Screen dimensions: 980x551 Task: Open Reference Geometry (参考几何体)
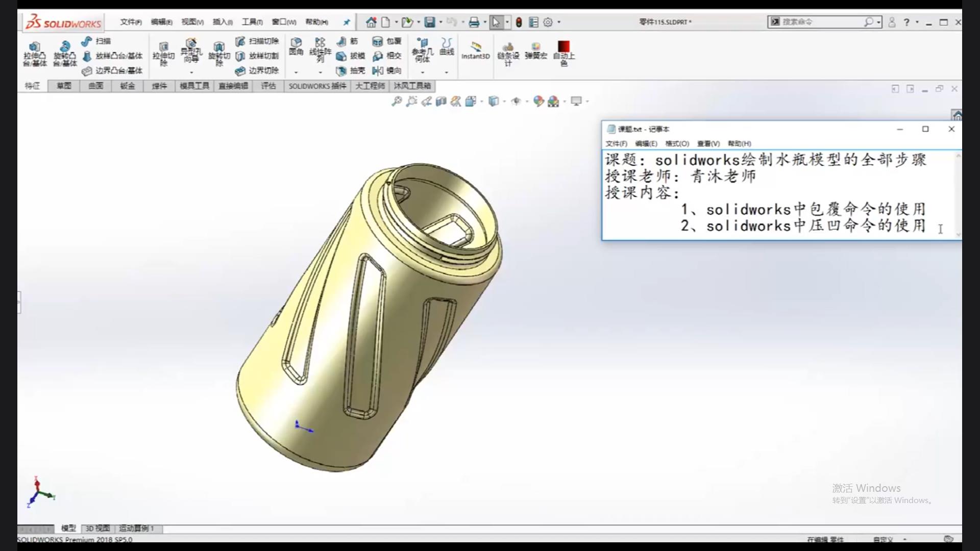[422, 50]
